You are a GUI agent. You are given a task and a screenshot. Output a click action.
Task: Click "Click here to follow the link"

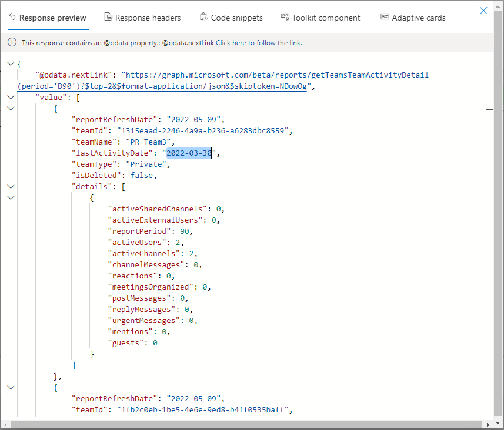(x=259, y=43)
